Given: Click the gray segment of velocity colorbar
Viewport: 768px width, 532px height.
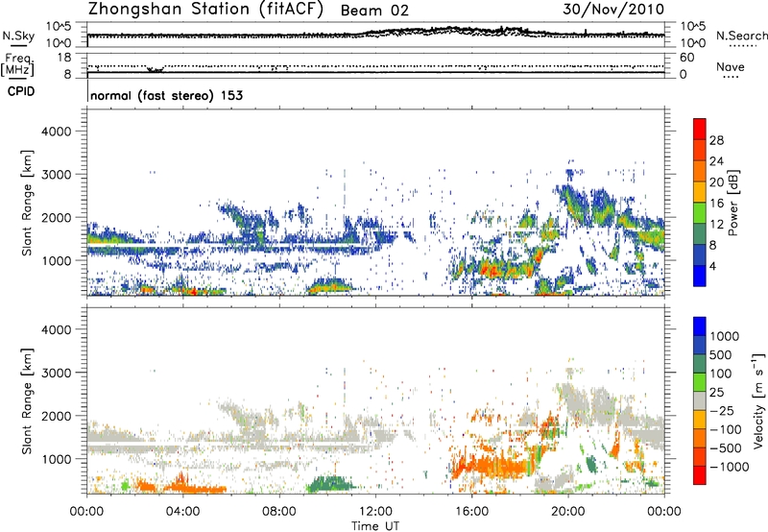Looking at the screenshot, I should click(700, 400).
